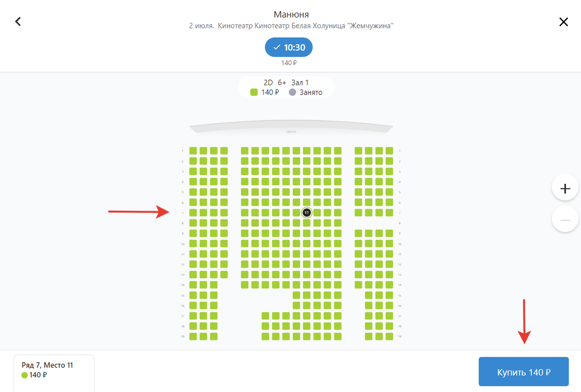Screen dimensions: 581x392
Task: Pick the last seat in row 19
Action: pos(389,336)
